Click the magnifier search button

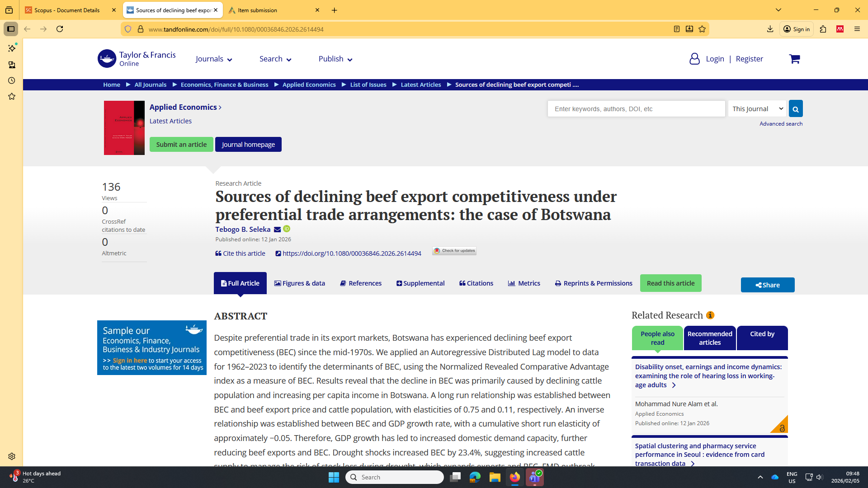796,109
